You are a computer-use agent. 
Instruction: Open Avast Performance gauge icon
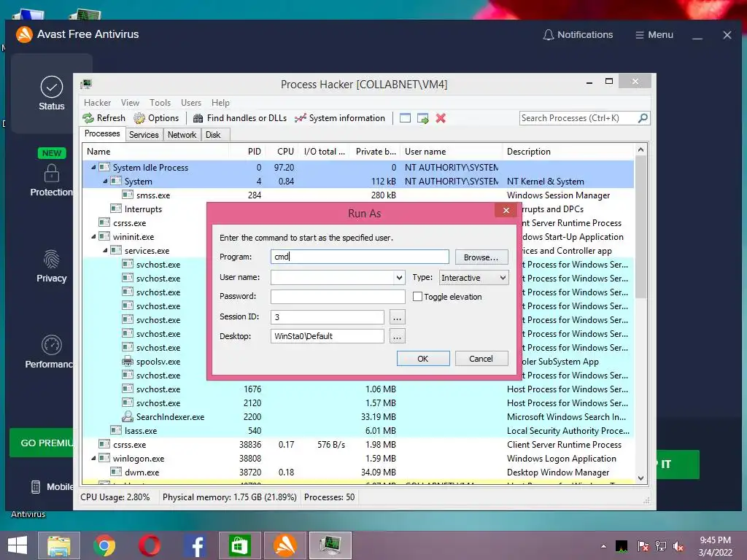tap(52, 345)
